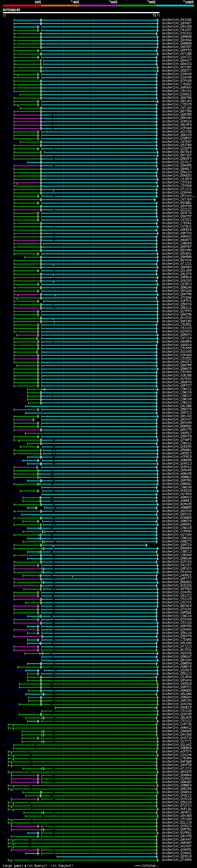Open hit UniRef100_P43286
The image size is (197, 868).
(177, 20)
